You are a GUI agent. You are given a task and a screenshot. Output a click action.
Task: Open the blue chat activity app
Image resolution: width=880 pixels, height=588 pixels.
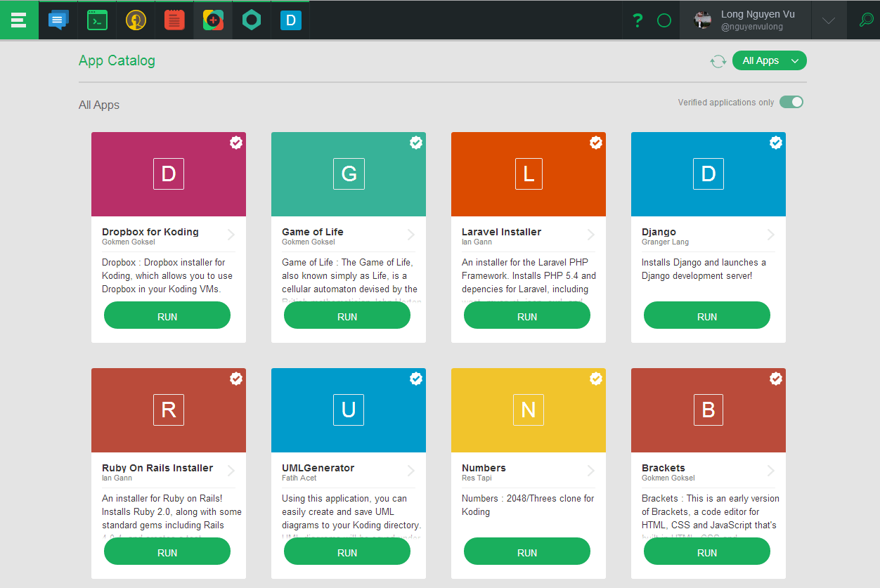[58, 20]
